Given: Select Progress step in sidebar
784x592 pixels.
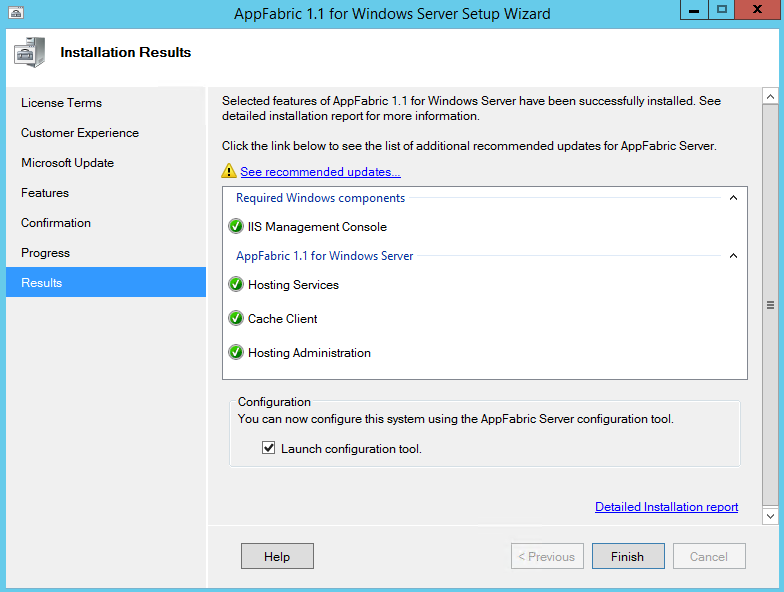Looking at the screenshot, I should point(106,252).
